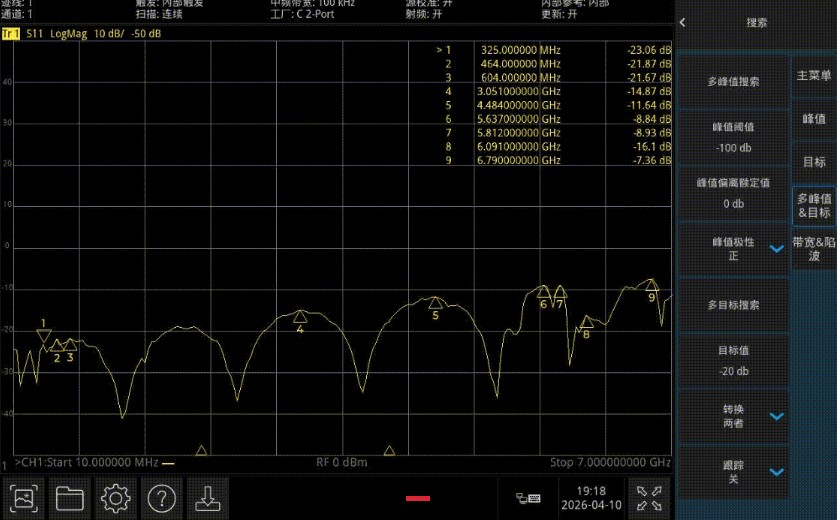
Task: Click the 多目标搜索 button
Action: click(733, 305)
